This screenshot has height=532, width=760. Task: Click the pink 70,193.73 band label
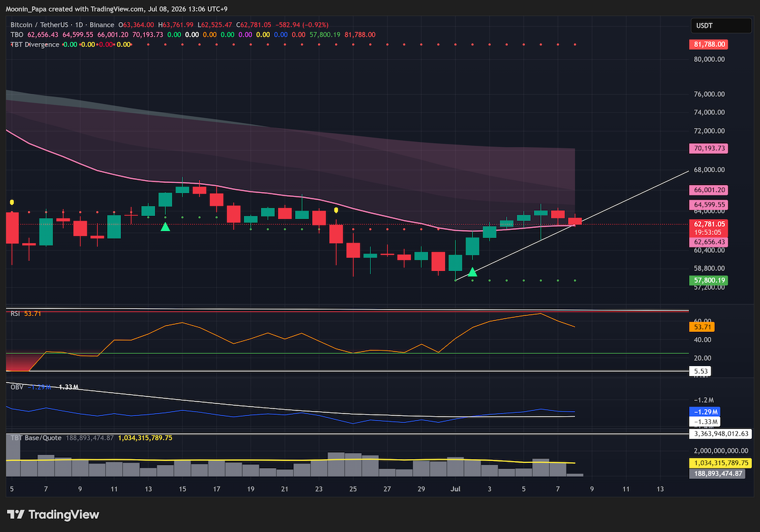pos(709,149)
